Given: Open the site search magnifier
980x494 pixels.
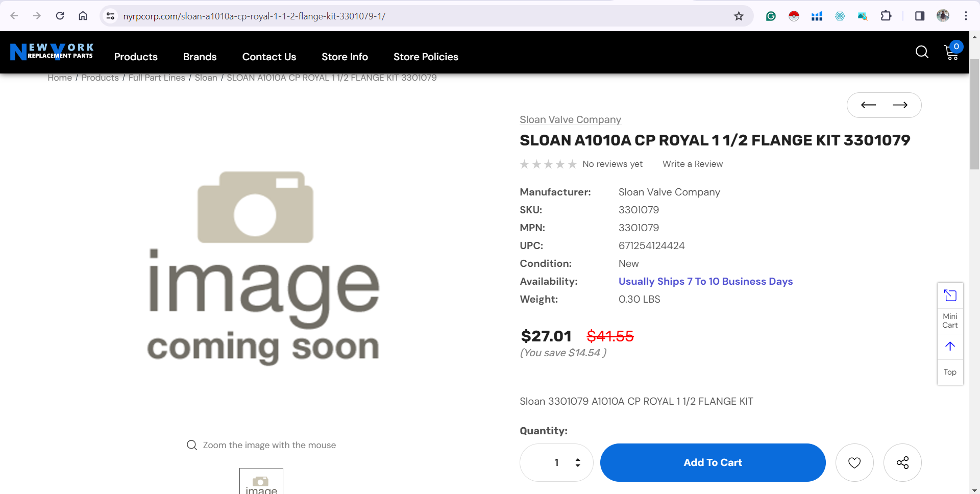Looking at the screenshot, I should coord(922,52).
